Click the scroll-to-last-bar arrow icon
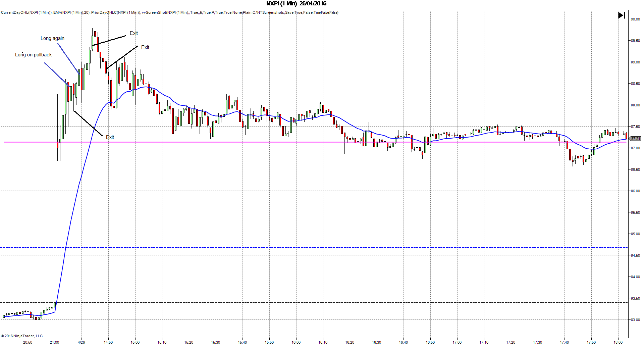The width and height of the screenshot is (644, 347). (622, 15)
